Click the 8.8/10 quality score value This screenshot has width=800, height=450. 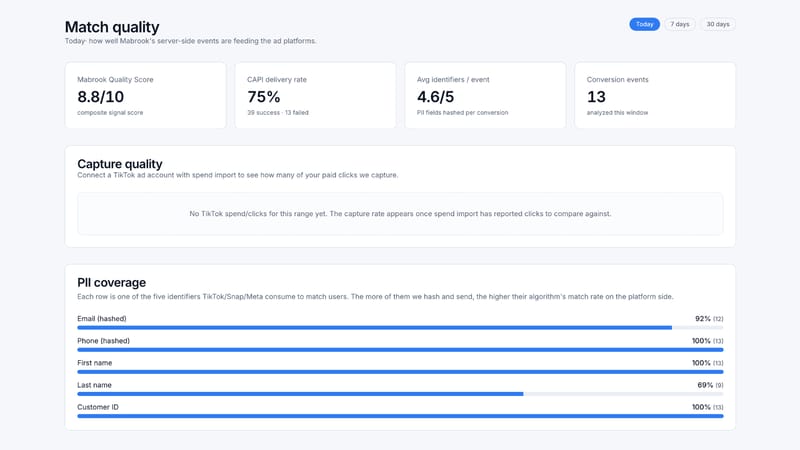tap(101, 96)
